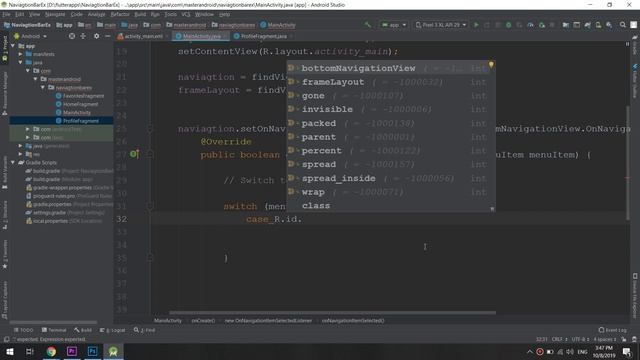
Task: Collapse the java folder node
Action: click(x=20, y=62)
